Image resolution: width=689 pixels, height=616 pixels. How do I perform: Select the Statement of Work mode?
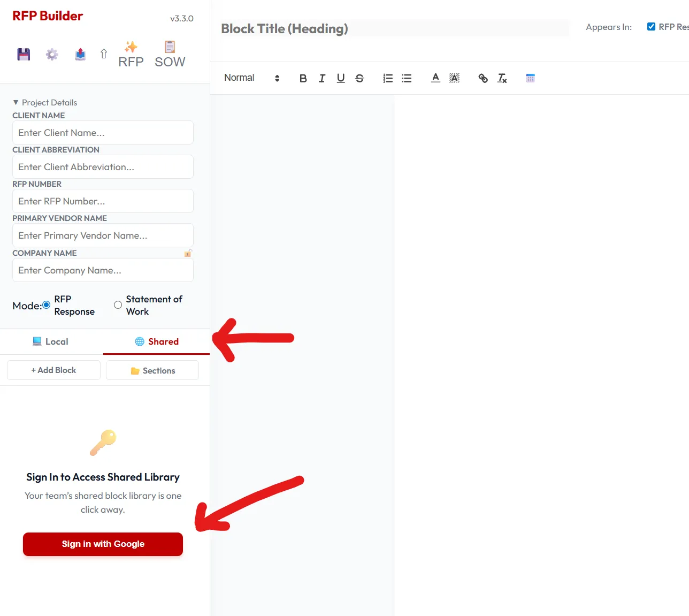pos(118,305)
